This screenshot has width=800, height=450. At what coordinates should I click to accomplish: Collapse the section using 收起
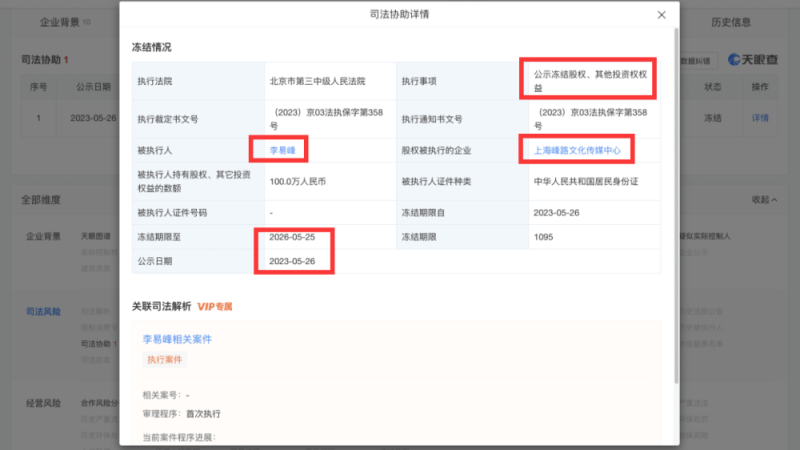(x=764, y=199)
